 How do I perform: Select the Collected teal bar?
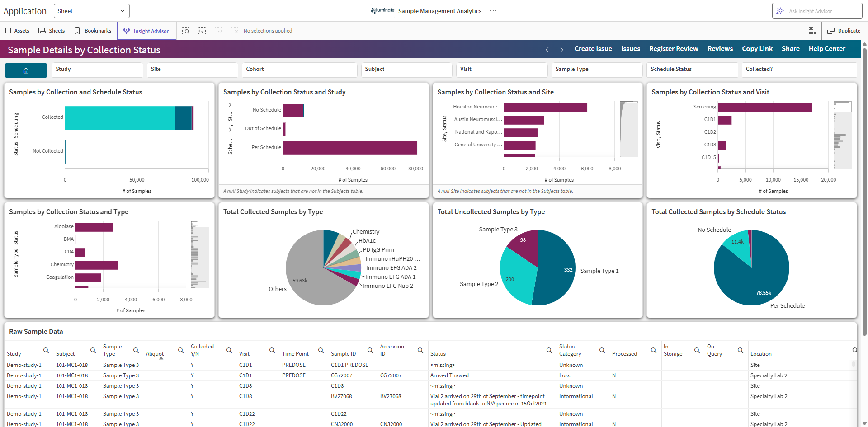pyautogui.click(x=120, y=118)
